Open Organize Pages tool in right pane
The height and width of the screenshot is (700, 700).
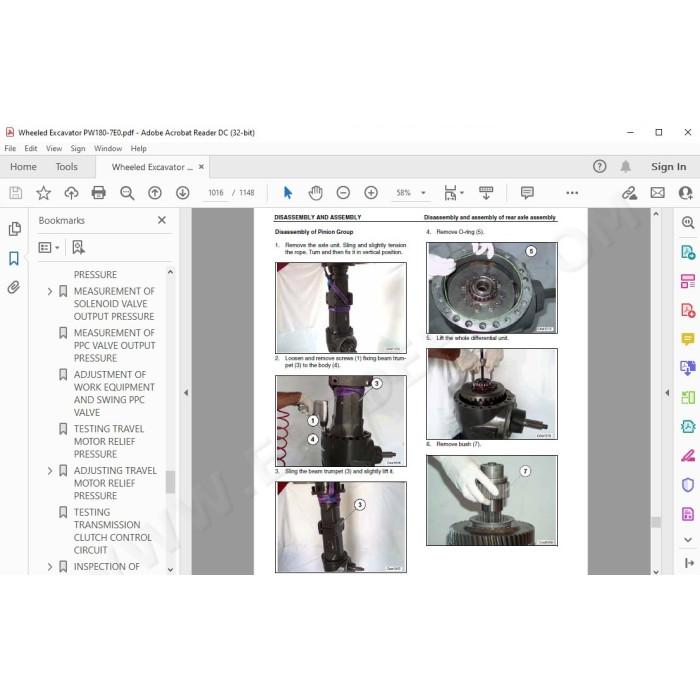(x=688, y=281)
